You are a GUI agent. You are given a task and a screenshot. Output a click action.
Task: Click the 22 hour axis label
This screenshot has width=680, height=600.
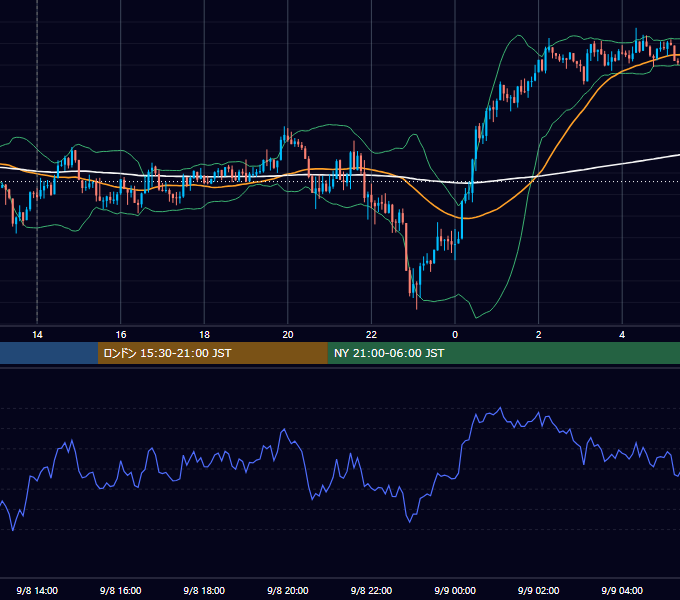pyautogui.click(x=371, y=335)
